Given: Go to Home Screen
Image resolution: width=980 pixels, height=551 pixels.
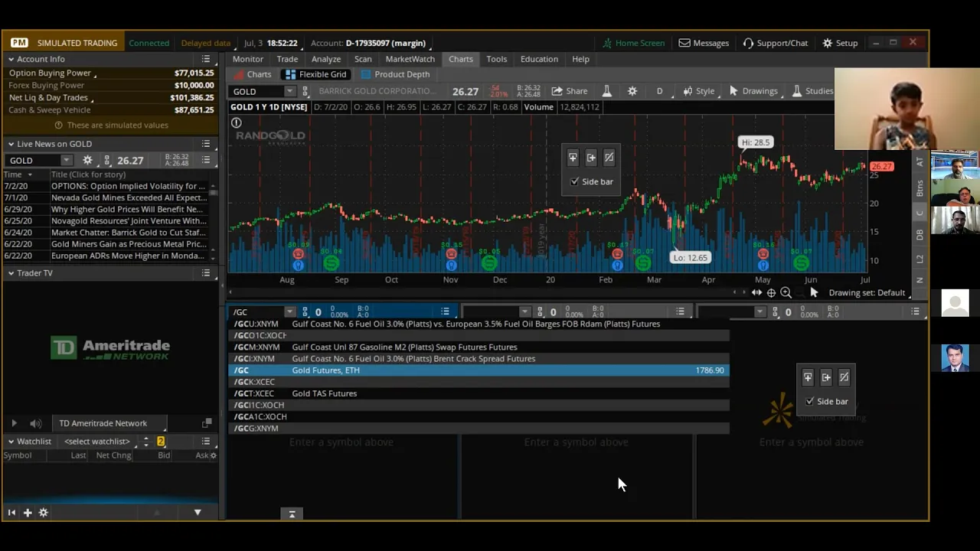Looking at the screenshot, I should [x=633, y=43].
